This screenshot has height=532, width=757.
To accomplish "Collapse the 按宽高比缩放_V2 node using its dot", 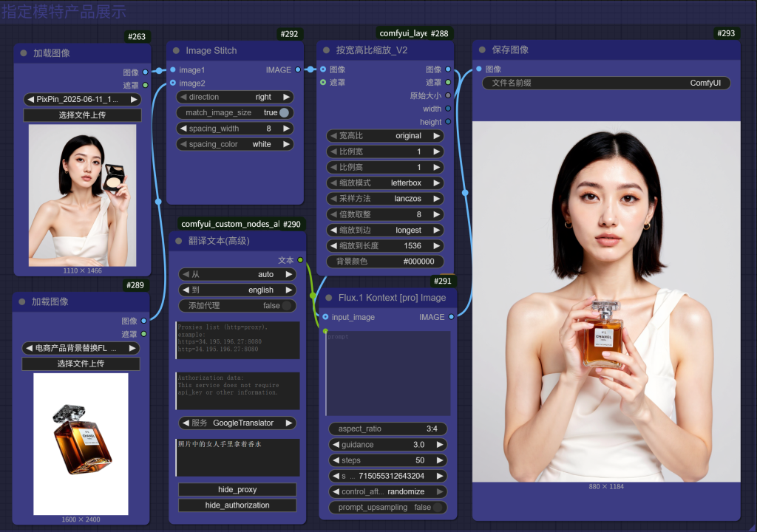I will click(x=326, y=50).
